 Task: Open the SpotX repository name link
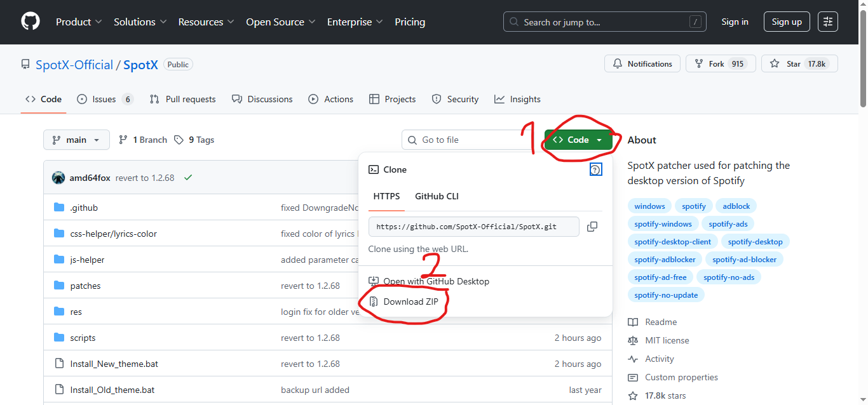[x=140, y=65]
